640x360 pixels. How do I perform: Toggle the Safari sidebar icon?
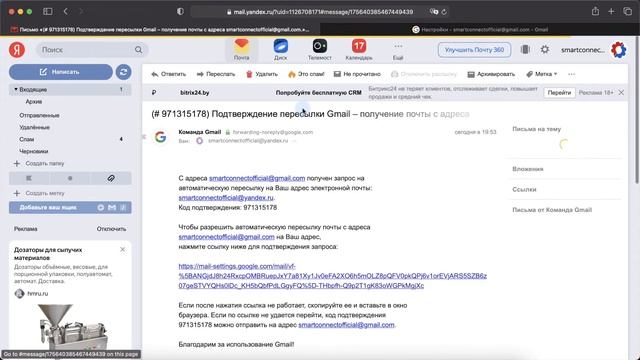(48, 11)
